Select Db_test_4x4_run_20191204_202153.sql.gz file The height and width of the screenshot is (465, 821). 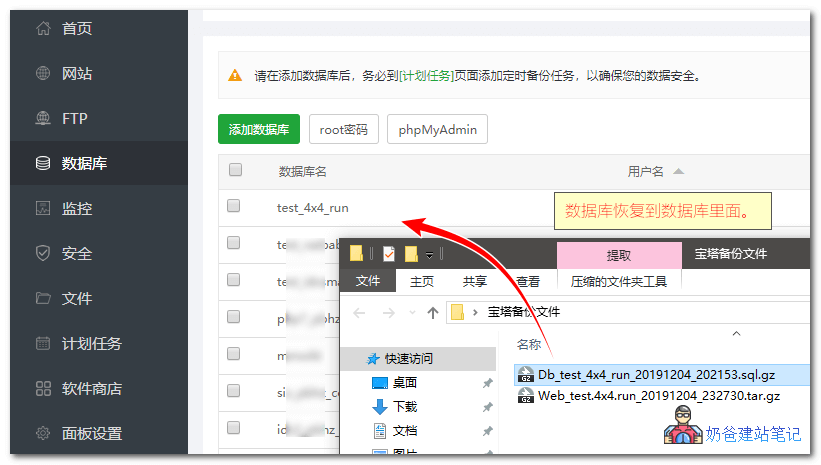(662, 374)
